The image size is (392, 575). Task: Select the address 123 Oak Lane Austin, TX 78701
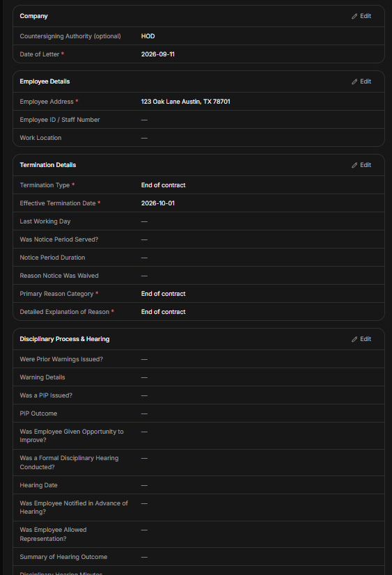click(185, 102)
